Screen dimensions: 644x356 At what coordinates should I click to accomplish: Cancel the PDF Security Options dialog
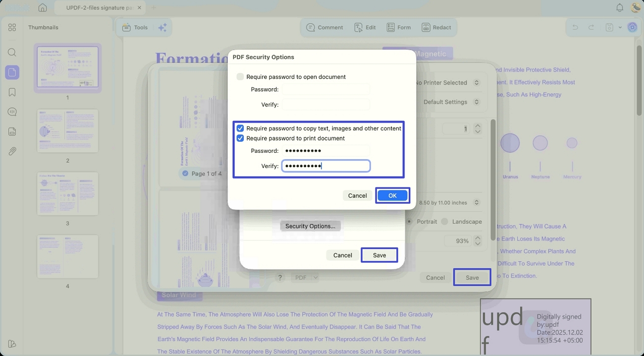click(x=357, y=196)
